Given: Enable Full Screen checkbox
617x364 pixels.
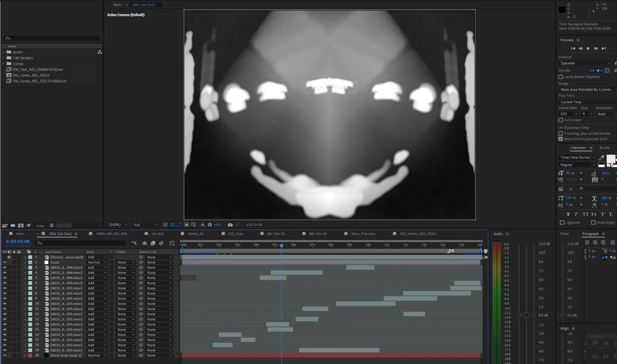Looking at the screenshot, I should [560, 120].
